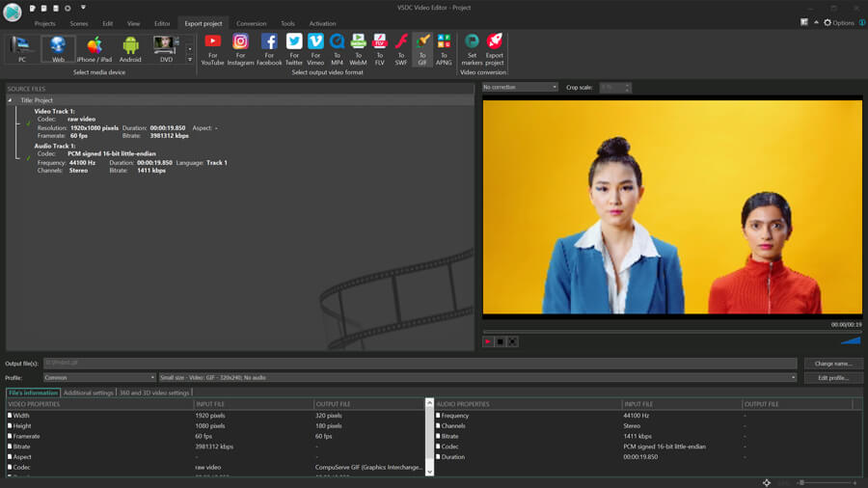Choose the For Twitter export format
Screen dimensions: 868x488
click(294, 49)
